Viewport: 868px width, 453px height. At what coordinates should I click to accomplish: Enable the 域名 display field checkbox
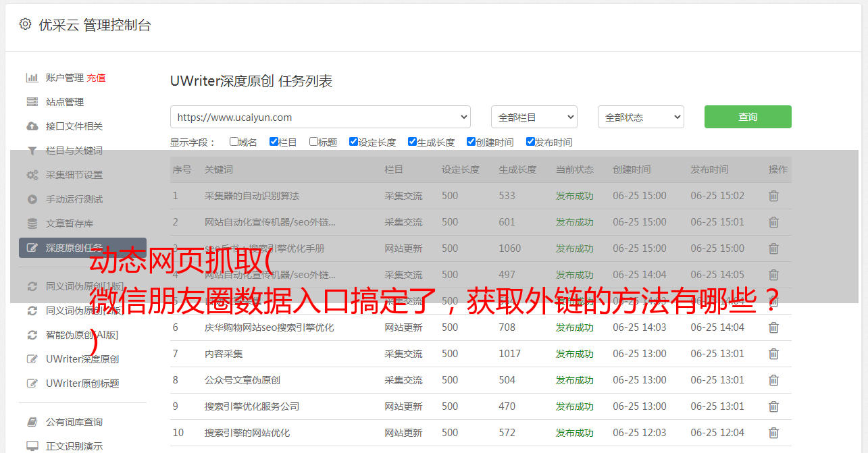(234, 142)
